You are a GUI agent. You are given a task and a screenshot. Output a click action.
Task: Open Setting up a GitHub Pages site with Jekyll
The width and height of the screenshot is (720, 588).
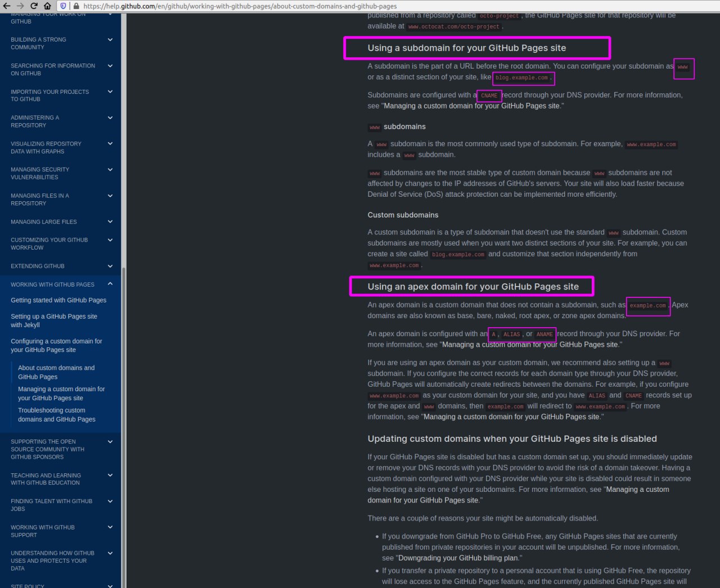(54, 320)
